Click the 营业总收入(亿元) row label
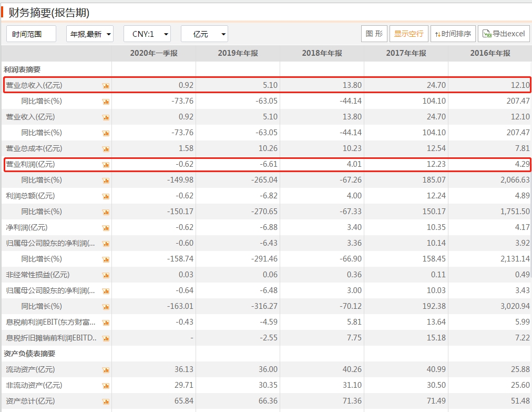This screenshot has width=532, height=412. (34, 85)
